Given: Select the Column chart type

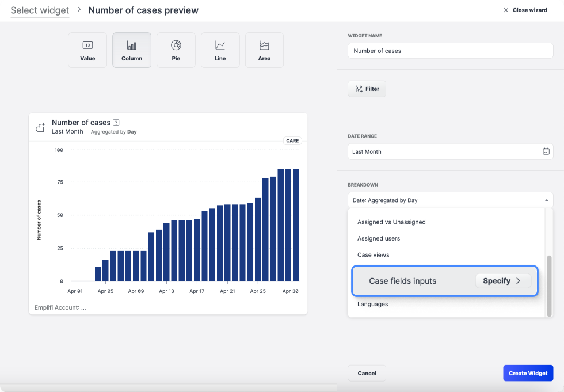Looking at the screenshot, I should coord(132,50).
